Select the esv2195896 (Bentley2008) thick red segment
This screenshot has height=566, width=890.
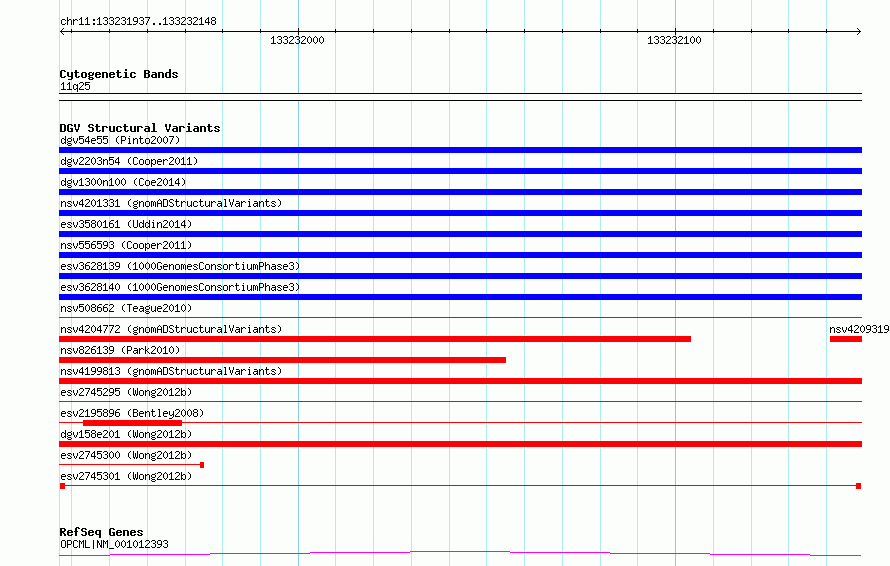click(132, 423)
